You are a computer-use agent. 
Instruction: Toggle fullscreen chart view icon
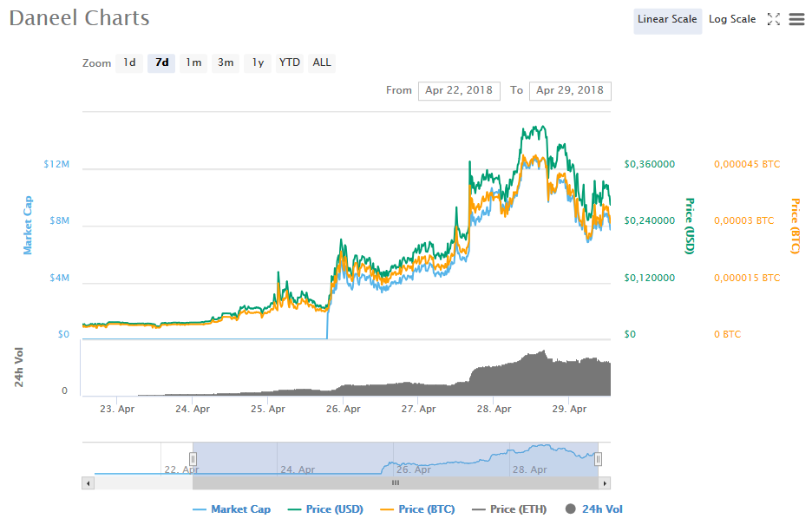[773, 19]
